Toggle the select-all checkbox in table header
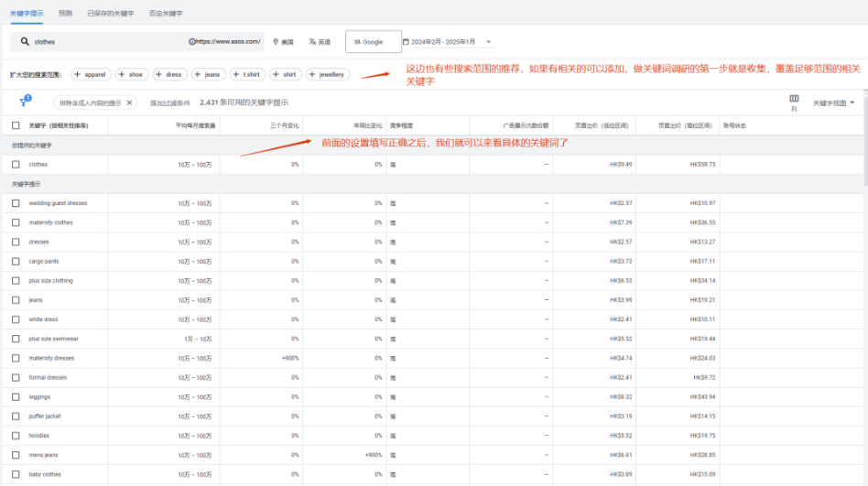The width and height of the screenshot is (868, 486). [16, 125]
